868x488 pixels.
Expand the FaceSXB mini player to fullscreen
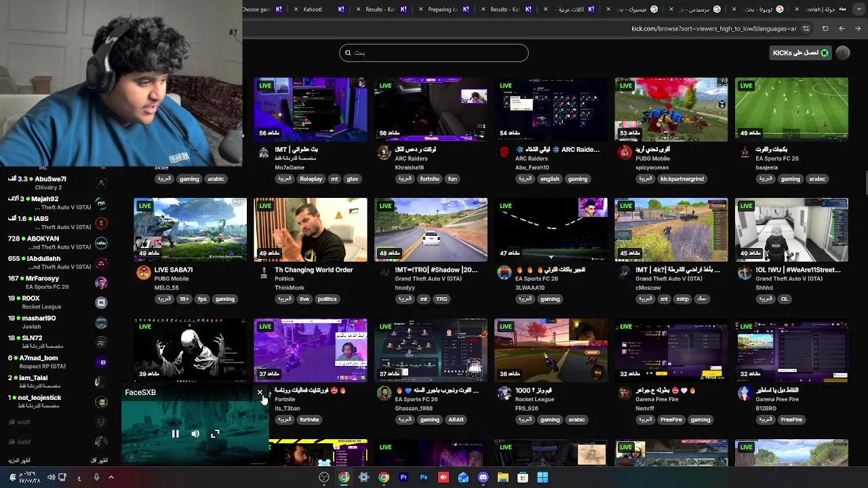215,434
